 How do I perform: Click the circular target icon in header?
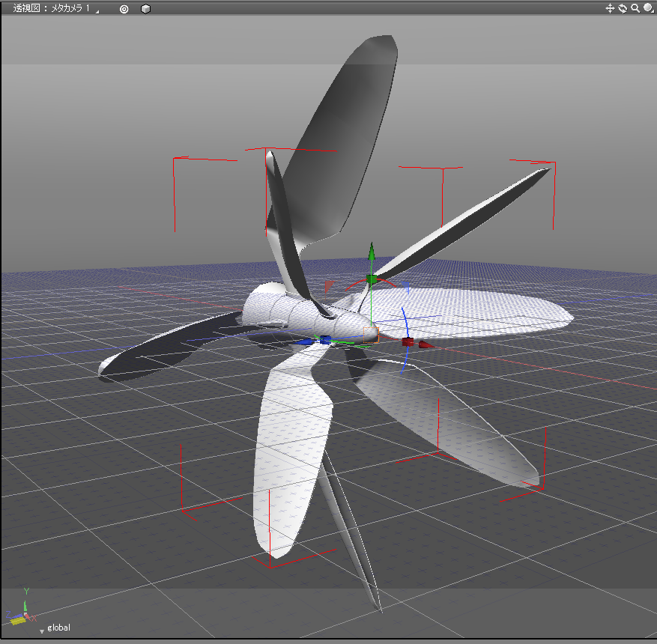tap(124, 9)
